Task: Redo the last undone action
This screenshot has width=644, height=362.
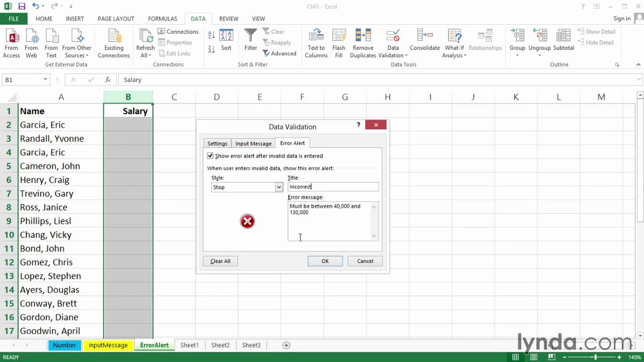Action: coord(55,6)
